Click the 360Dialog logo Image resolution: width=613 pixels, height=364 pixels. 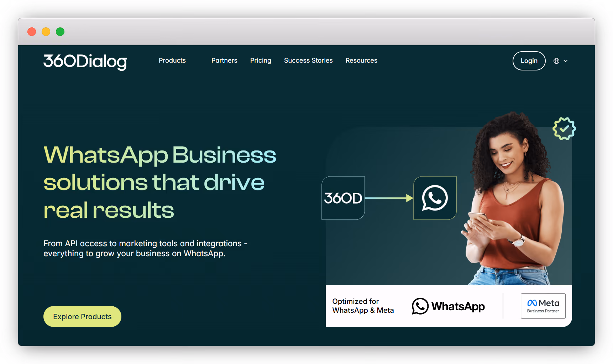tap(85, 62)
